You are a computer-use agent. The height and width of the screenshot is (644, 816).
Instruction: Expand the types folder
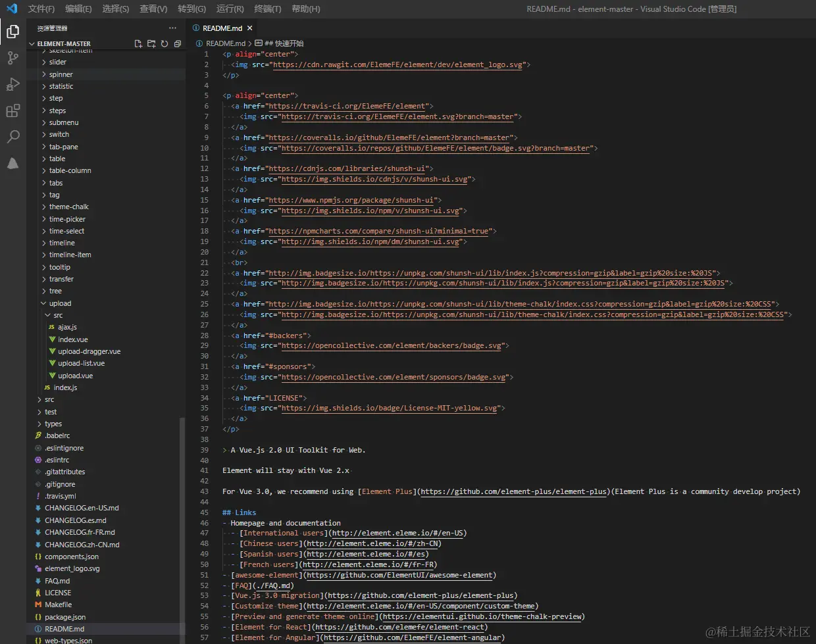(53, 424)
